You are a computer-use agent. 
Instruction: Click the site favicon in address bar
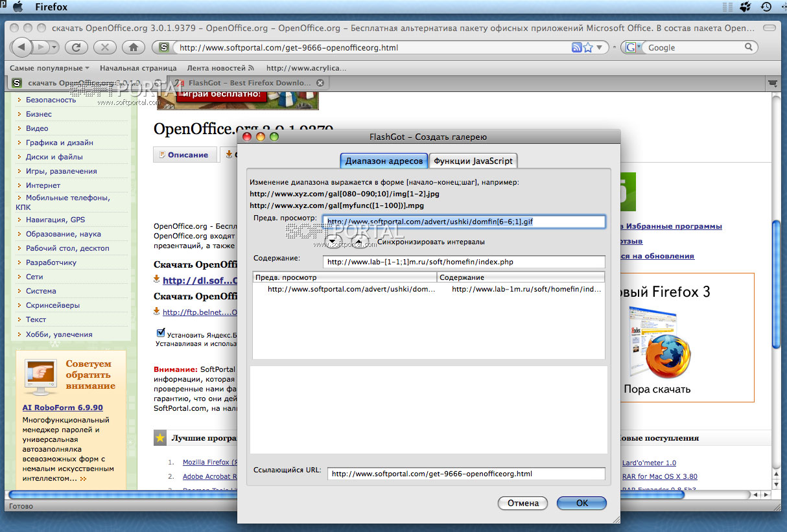pyautogui.click(x=165, y=47)
